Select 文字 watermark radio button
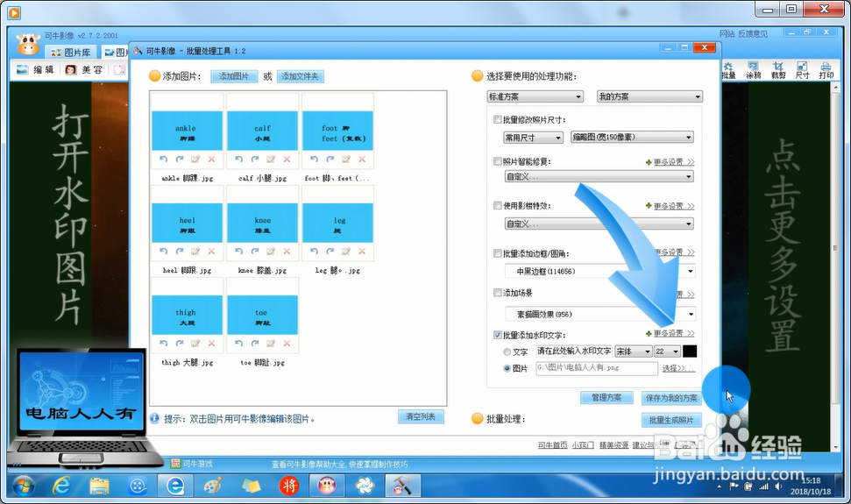 point(507,351)
